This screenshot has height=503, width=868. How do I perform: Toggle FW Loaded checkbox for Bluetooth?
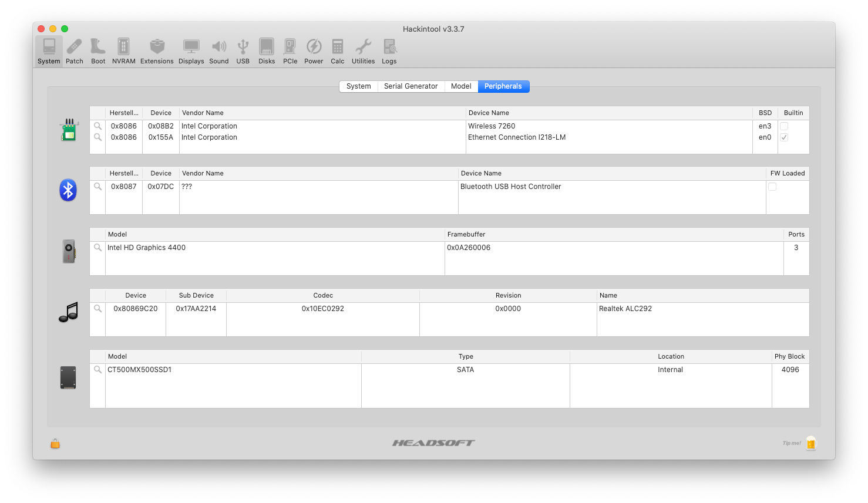click(x=772, y=187)
